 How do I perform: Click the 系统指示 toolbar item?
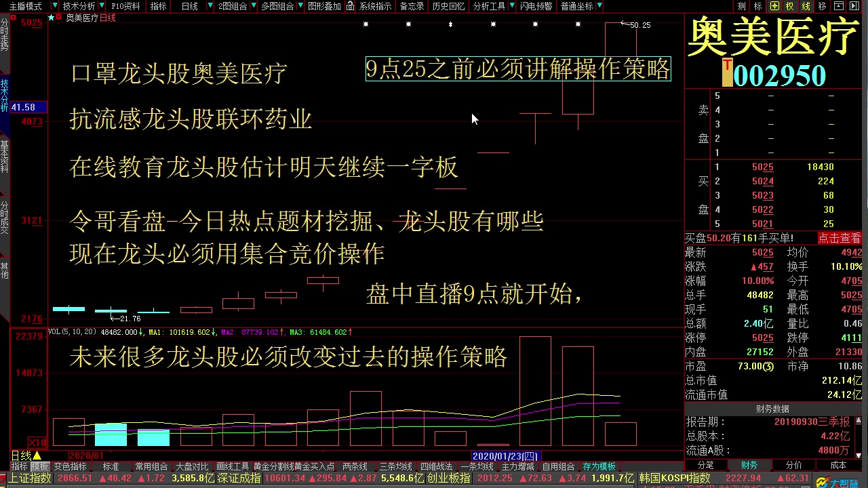click(x=375, y=6)
